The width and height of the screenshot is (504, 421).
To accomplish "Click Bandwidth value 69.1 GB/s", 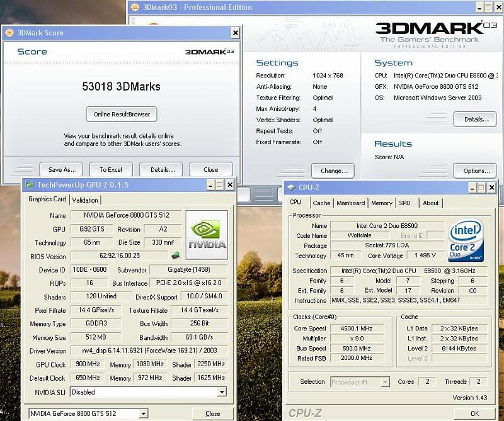I will (199, 337).
